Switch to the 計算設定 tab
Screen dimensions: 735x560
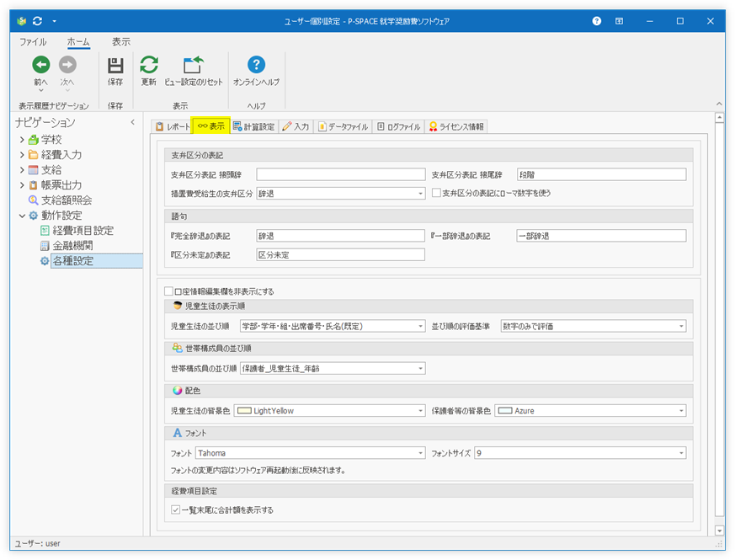click(x=254, y=126)
